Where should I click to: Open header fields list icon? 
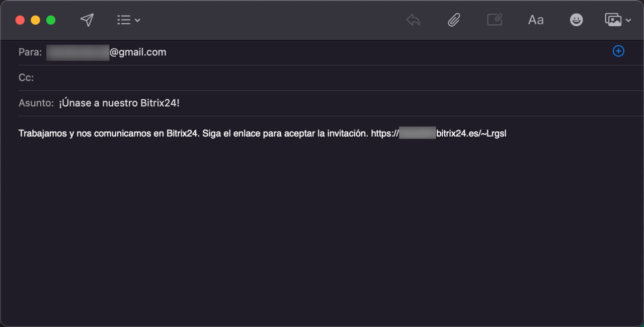tap(124, 20)
